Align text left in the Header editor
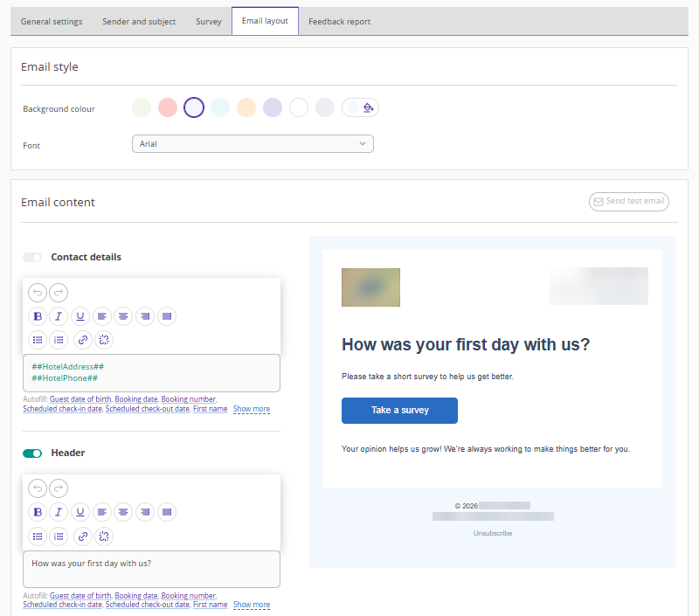This screenshot has height=616, width=699. [x=102, y=512]
